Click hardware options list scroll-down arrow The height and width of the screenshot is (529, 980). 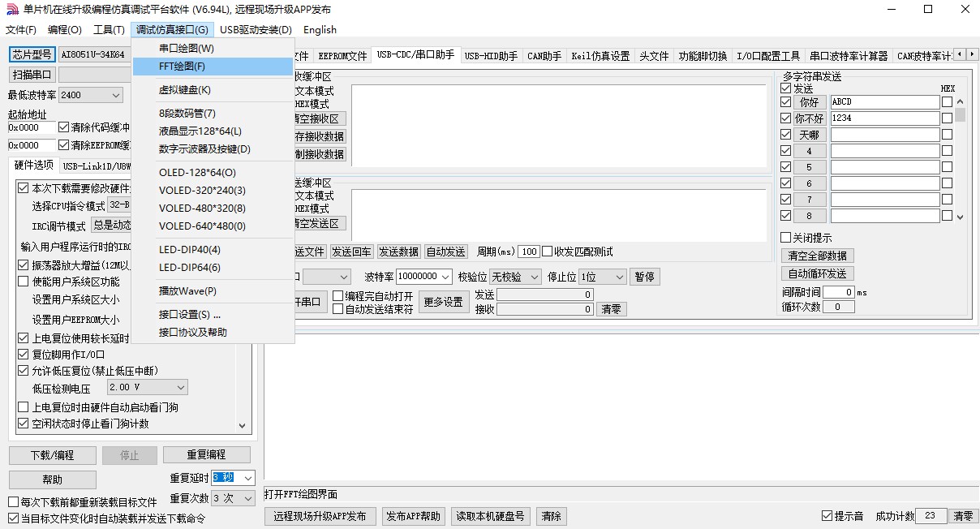(x=242, y=425)
